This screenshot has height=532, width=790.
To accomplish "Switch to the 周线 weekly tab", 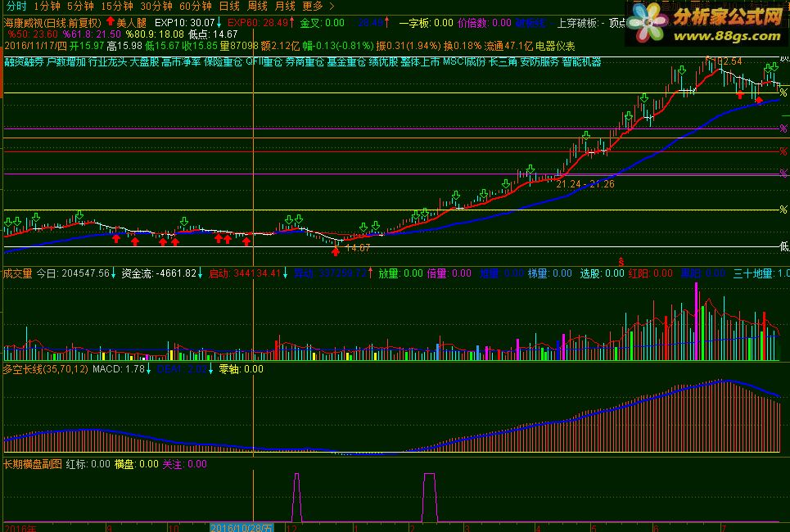I will point(257,6).
